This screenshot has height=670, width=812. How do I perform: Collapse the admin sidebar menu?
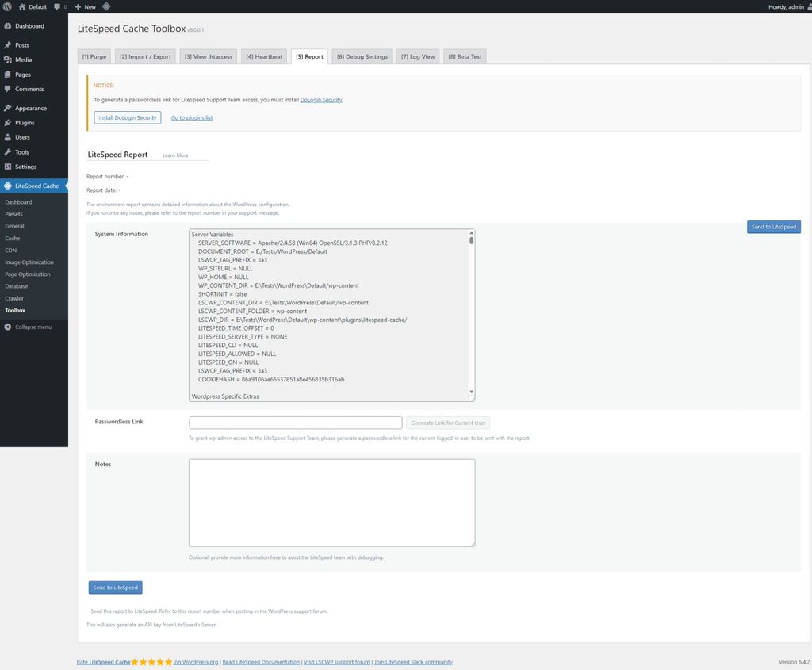coord(29,327)
